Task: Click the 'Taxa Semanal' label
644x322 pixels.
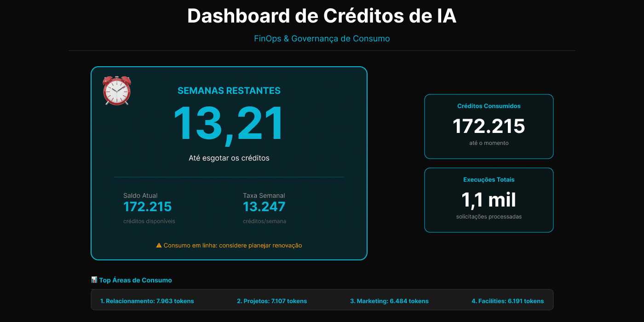Action: pos(264,195)
